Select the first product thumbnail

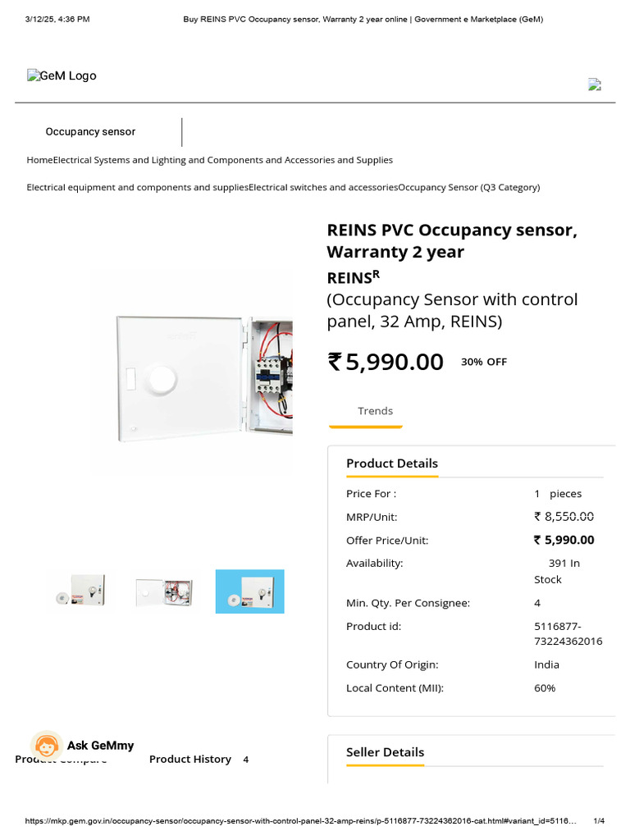coord(80,591)
